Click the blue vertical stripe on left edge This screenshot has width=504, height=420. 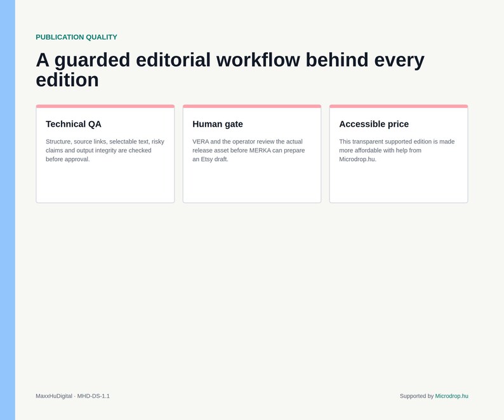pyautogui.click(x=8, y=210)
